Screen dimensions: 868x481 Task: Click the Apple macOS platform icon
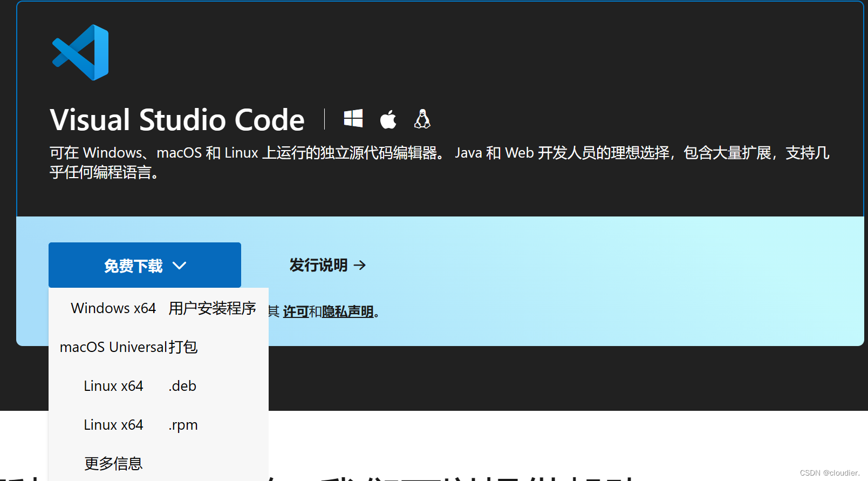pyautogui.click(x=388, y=119)
